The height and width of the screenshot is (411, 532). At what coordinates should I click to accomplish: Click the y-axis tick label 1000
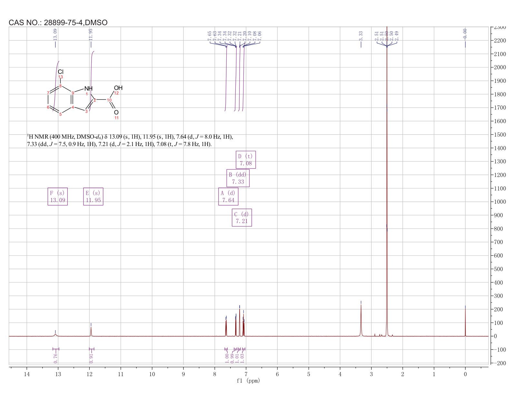499,202
